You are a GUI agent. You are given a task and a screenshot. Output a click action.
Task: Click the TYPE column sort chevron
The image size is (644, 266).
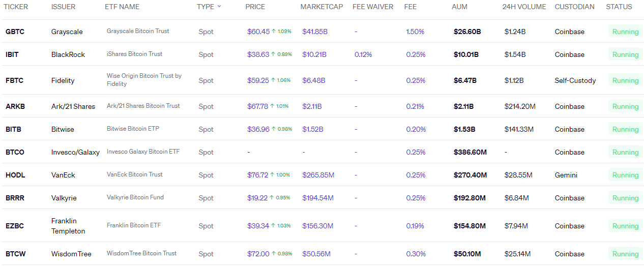point(219,7)
